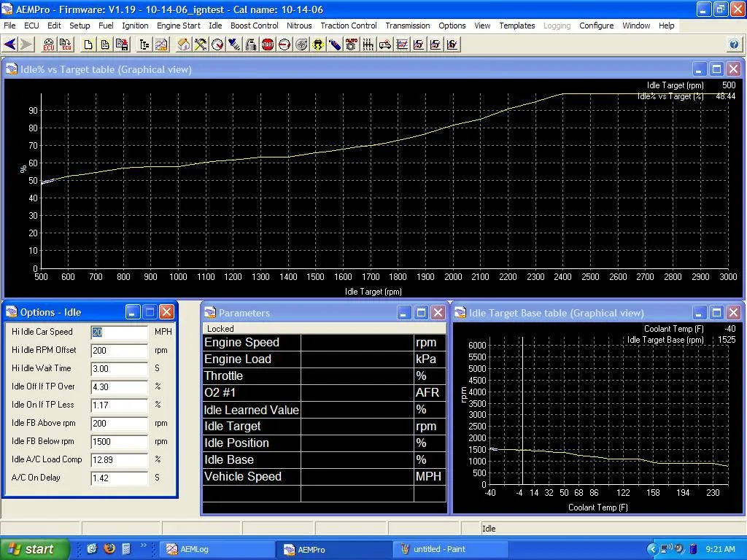This screenshot has width=747, height=560.
Task: Click the crossed tools setup icon
Action: pyautogui.click(x=201, y=44)
